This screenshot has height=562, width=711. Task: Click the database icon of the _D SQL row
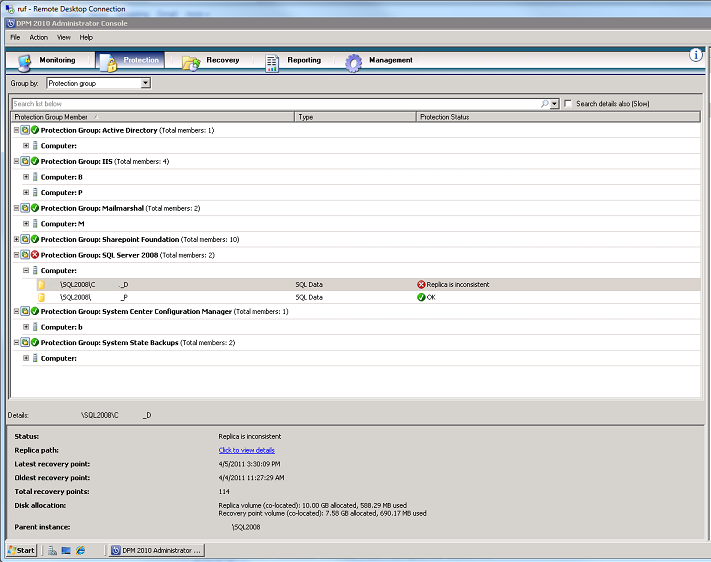tap(42, 285)
